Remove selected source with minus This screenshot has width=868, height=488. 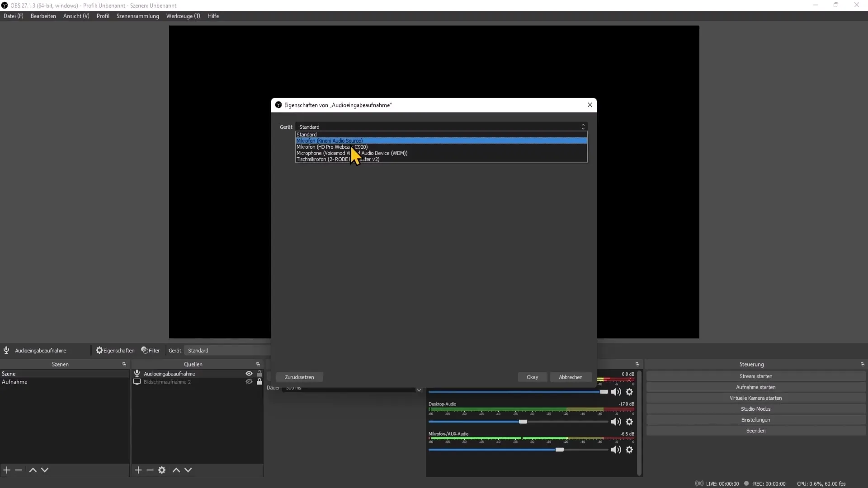150,470
